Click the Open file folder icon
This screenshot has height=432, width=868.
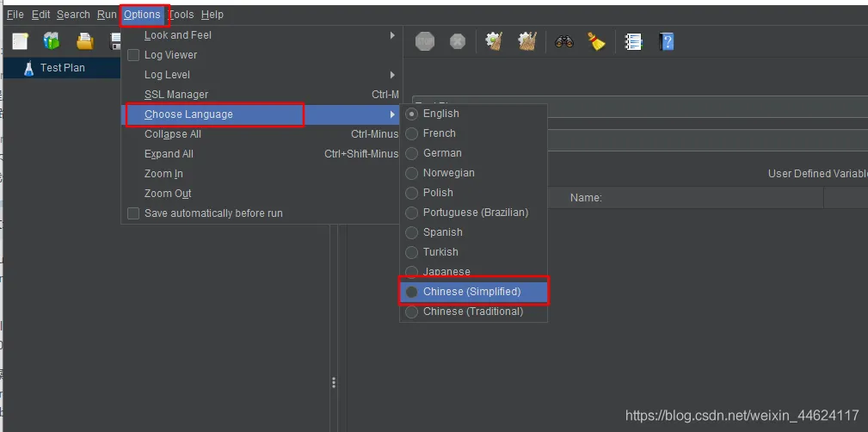click(84, 41)
